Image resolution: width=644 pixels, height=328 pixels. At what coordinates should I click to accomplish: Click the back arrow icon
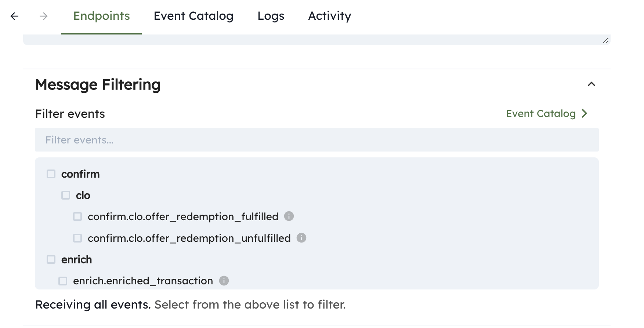[14, 16]
